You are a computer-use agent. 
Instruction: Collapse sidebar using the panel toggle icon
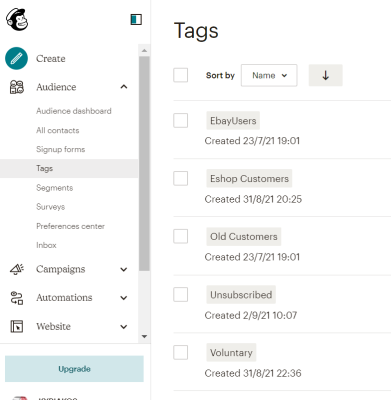point(136,19)
